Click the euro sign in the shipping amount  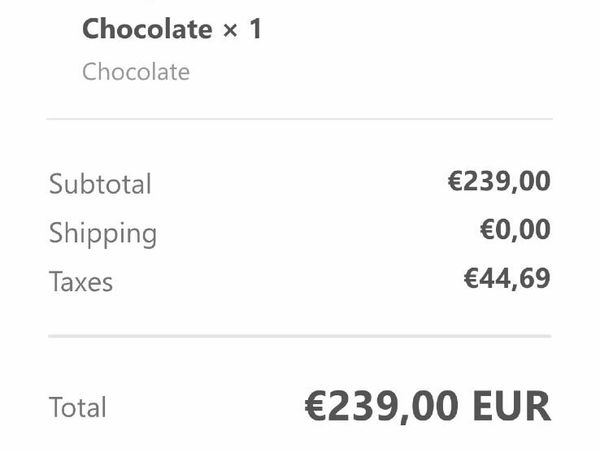click(487, 230)
